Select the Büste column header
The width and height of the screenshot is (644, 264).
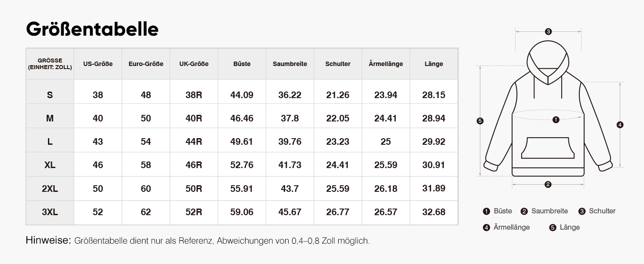coord(242,64)
